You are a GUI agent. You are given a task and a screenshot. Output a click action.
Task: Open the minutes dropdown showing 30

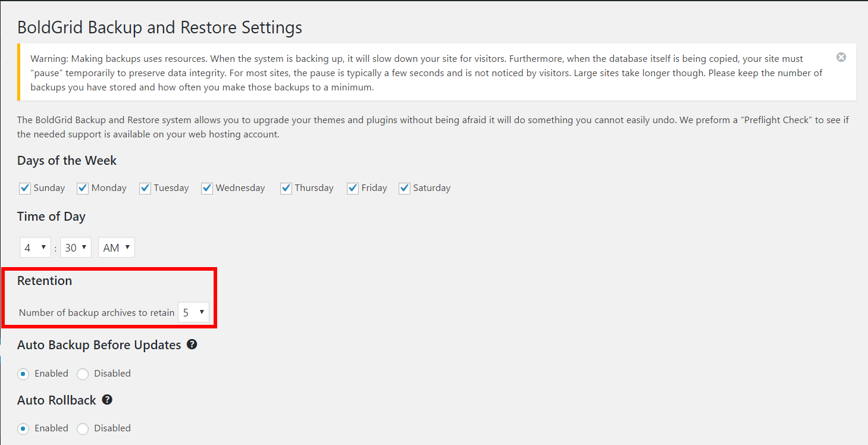click(76, 247)
